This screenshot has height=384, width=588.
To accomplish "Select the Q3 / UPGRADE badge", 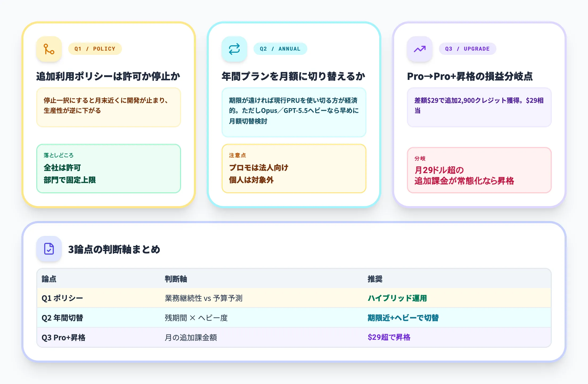I will coord(468,49).
